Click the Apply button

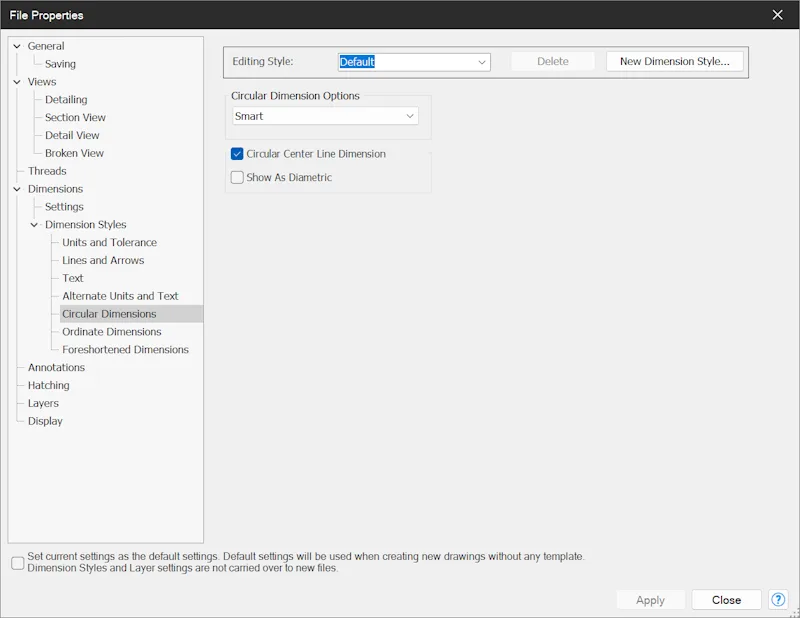[x=650, y=600]
